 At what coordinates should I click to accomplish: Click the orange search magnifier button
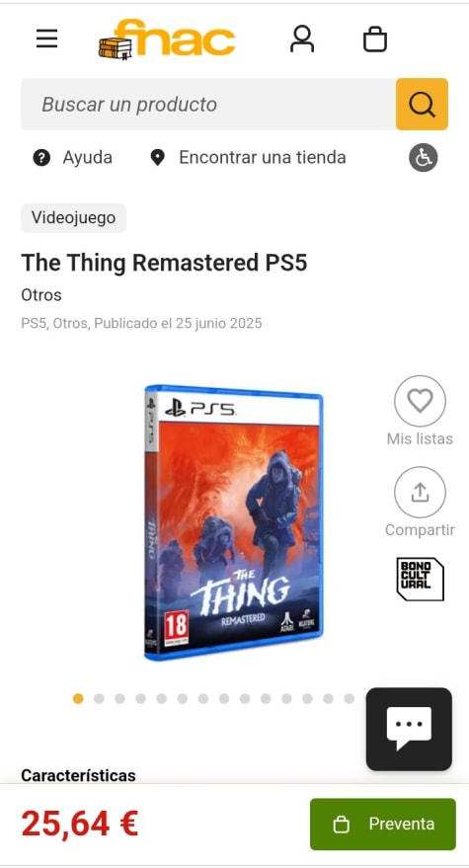422,104
